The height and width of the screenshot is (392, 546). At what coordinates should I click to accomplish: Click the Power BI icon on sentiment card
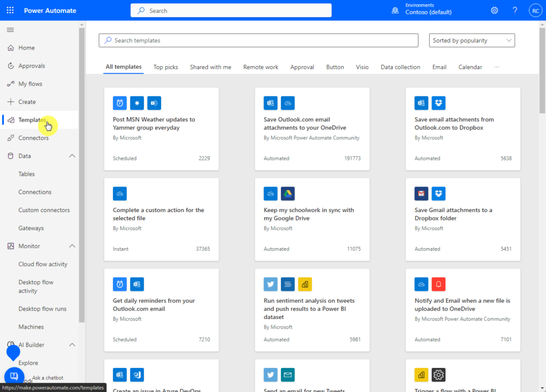304,284
